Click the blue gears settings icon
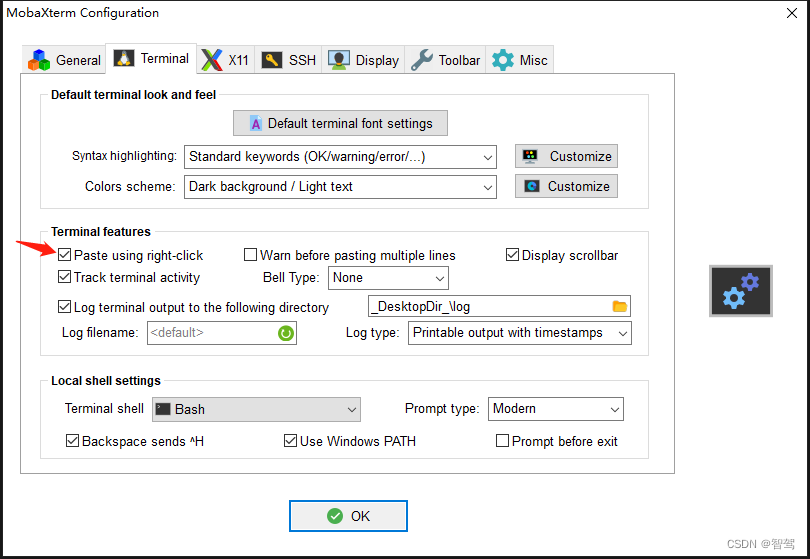 pos(741,291)
